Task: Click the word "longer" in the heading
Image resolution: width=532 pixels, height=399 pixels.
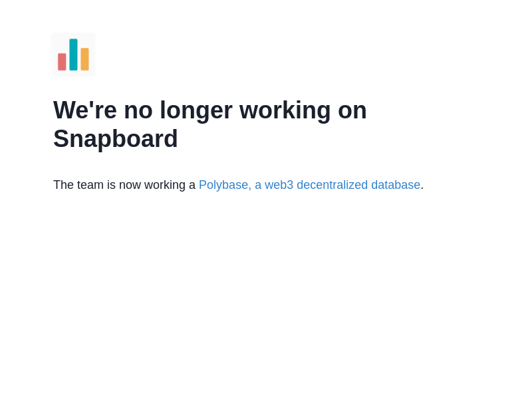Action: click(x=196, y=110)
